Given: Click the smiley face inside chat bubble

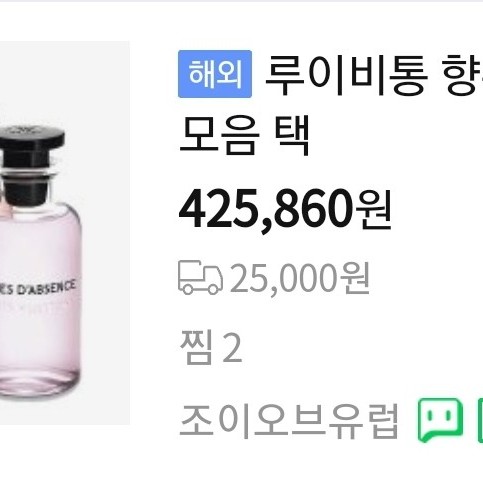Looking at the screenshot, I should point(440,415).
